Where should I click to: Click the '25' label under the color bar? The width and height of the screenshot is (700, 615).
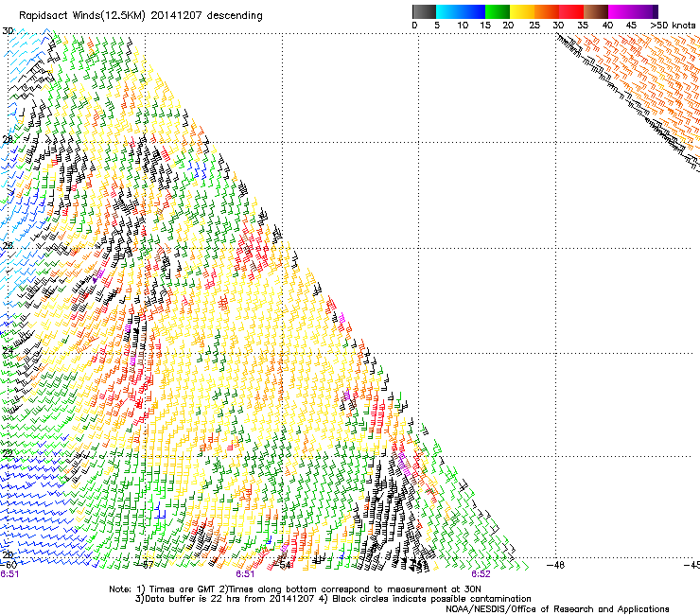(x=534, y=26)
